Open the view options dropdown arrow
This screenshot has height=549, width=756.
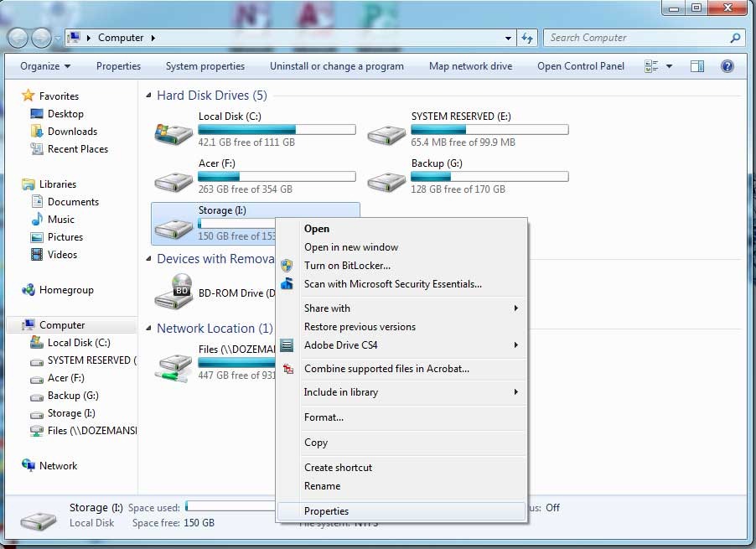[669, 66]
